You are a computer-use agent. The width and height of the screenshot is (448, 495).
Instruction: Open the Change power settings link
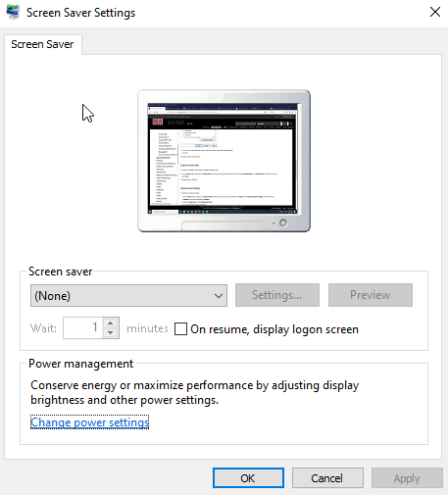coord(90,422)
